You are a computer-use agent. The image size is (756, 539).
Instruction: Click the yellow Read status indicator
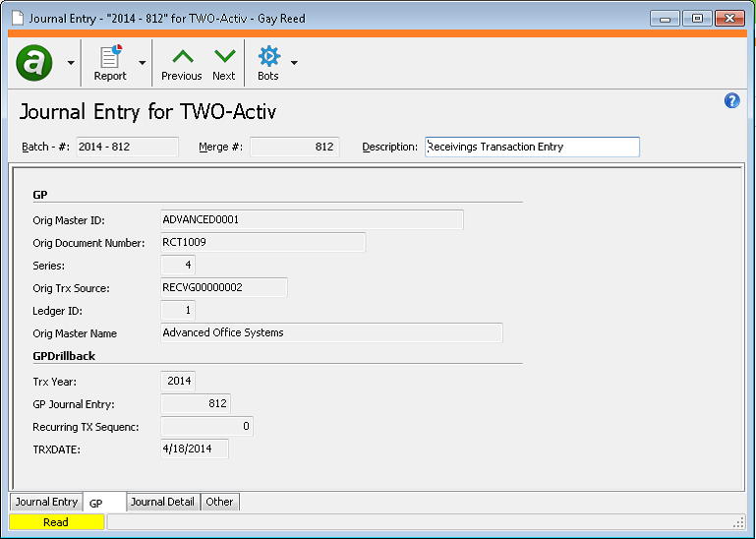56,522
